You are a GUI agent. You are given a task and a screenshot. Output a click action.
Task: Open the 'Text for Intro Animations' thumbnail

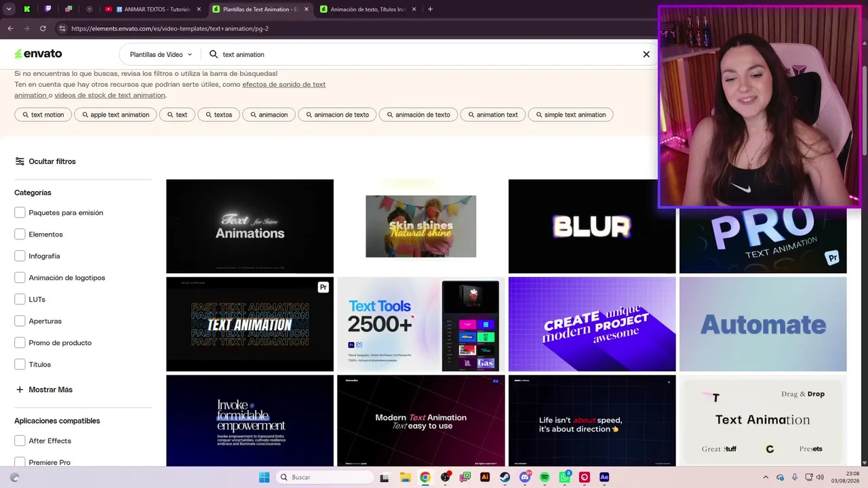[x=250, y=226]
